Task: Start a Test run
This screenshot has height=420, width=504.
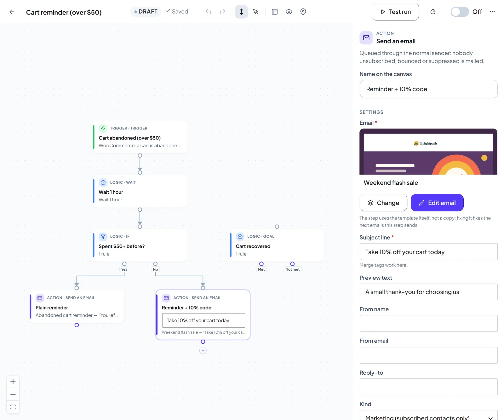Action: (395, 12)
